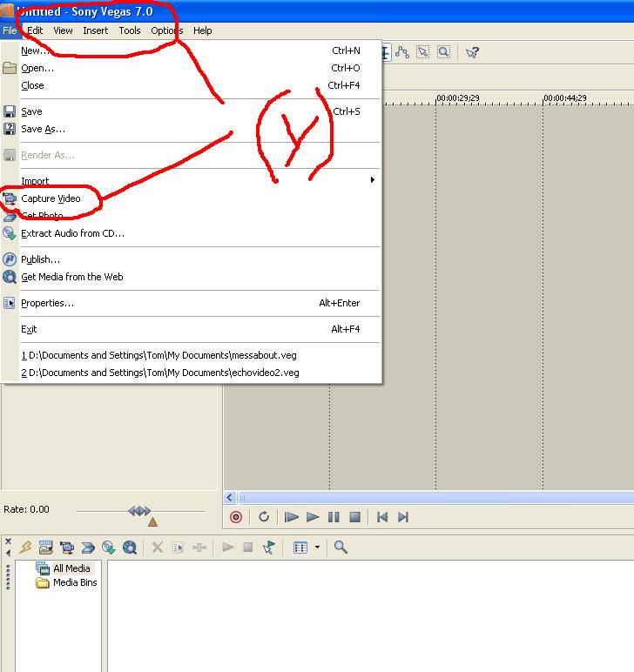Click the greyed Remove Selected Media X icon
The height and width of the screenshot is (672, 634).
(x=158, y=548)
